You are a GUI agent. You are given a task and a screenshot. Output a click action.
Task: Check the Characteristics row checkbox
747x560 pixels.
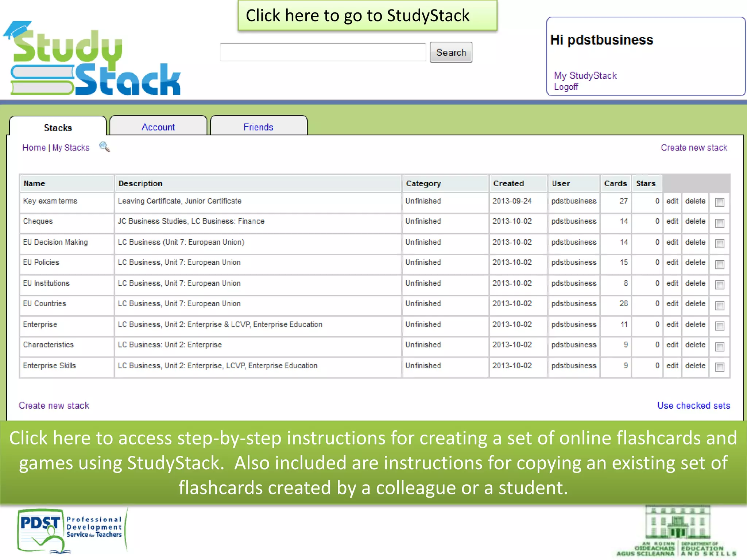pyautogui.click(x=720, y=347)
